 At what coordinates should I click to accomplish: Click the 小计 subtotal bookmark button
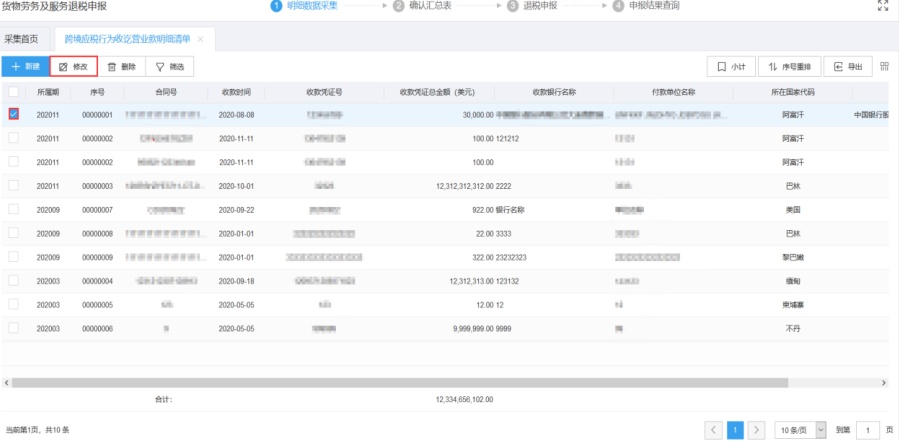tap(731, 67)
